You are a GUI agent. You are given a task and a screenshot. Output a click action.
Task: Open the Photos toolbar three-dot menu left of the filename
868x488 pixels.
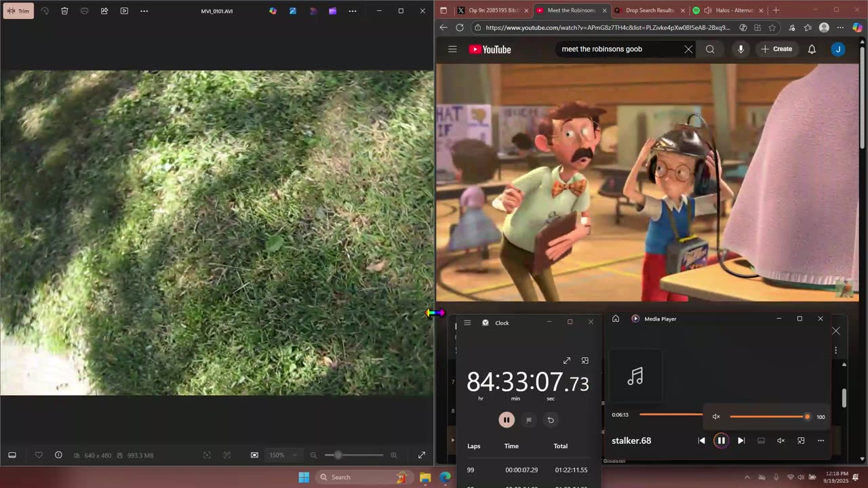coord(144,11)
